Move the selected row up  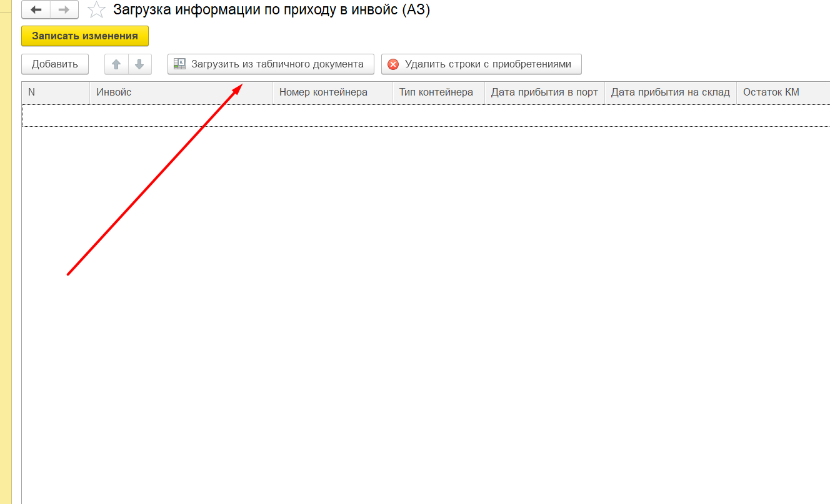point(116,64)
